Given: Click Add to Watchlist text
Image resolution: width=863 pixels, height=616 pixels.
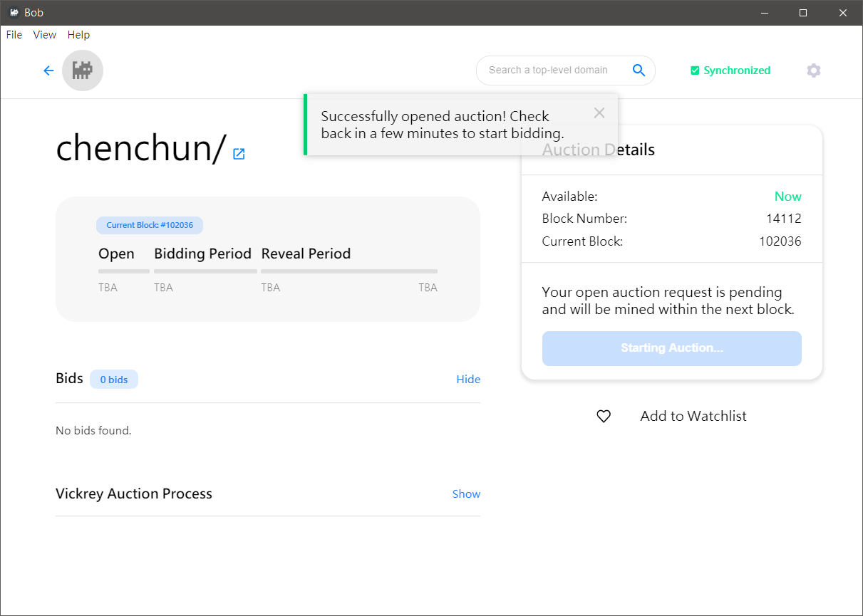Looking at the screenshot, I should 693,417.
